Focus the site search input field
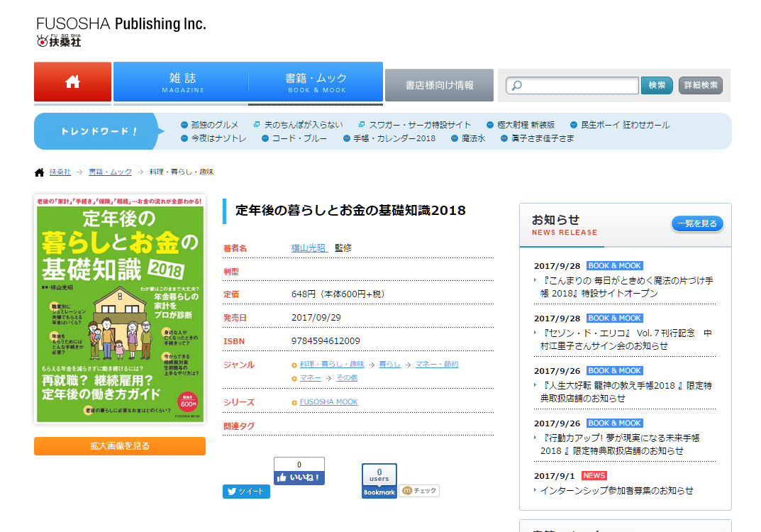The width and height of the screenshot is (761, 532). [x=572, y=85]
